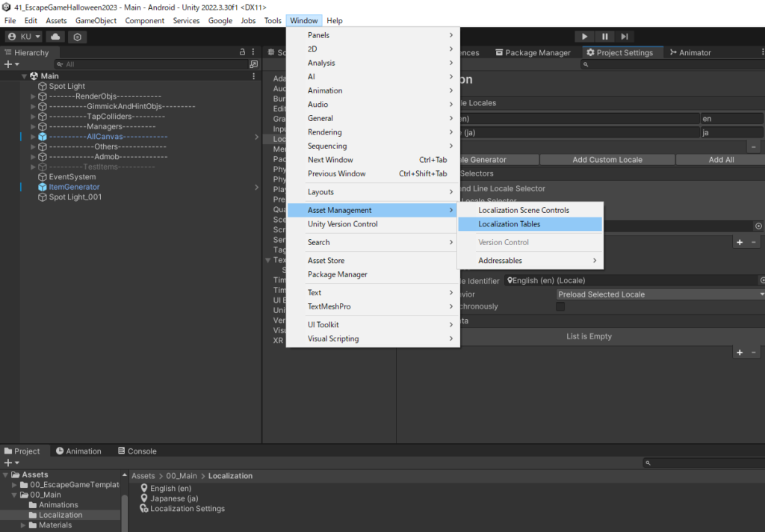Select Package Manager in the Window menu
This screenshot has width=765, height=532.
373,274
